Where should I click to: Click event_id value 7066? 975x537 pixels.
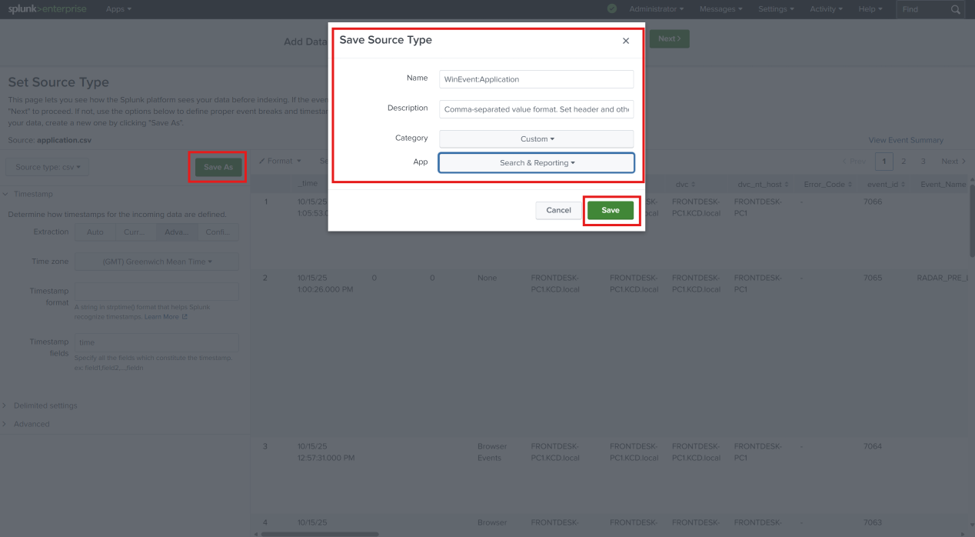[872, 202]
